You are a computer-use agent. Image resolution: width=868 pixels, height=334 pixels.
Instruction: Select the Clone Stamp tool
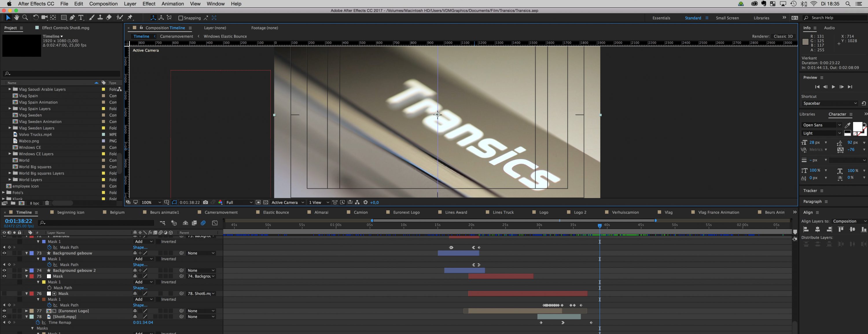pyautogui.click(x=100, y=18)
